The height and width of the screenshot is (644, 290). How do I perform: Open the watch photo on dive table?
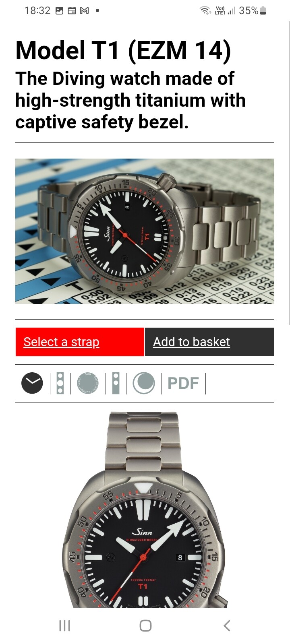[x=145, y=231]
